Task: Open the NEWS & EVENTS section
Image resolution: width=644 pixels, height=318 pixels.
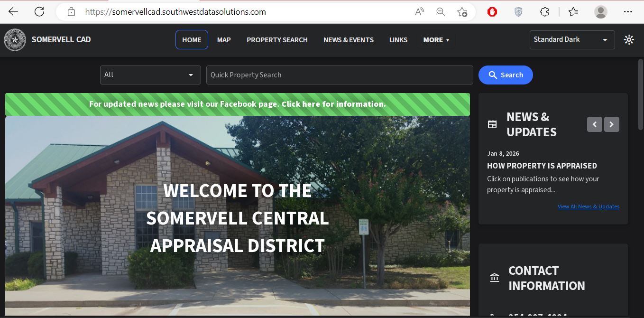Action: (x=349, y=40)
